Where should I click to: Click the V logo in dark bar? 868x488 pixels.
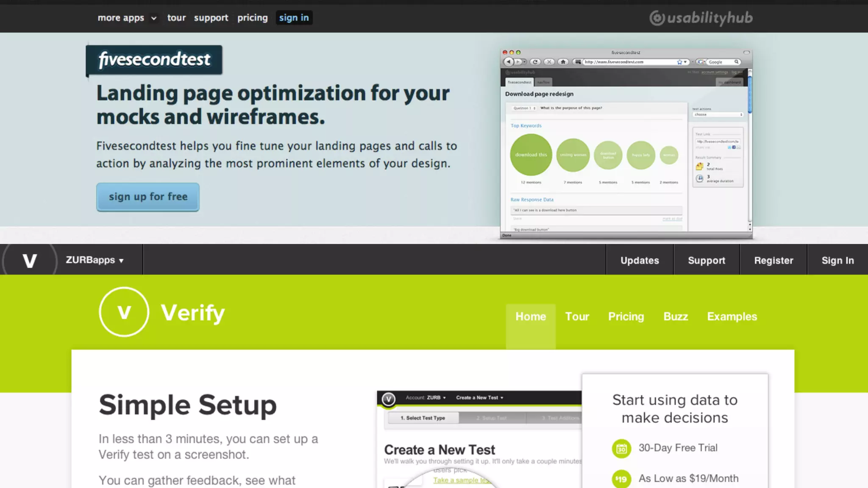coord(29,260)
